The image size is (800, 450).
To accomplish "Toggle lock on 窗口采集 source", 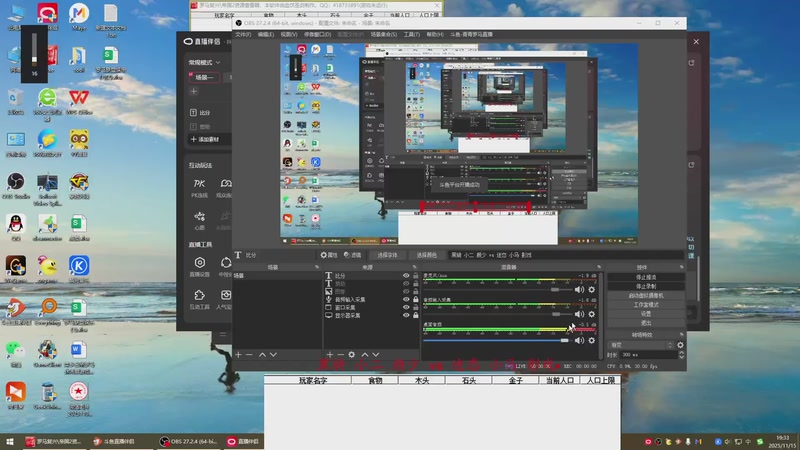I will point(416,307).
